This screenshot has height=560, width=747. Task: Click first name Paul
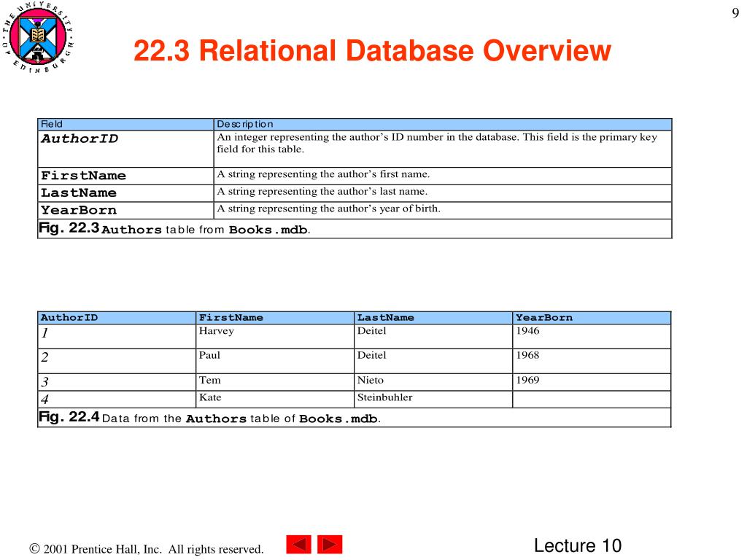point(209,355)
